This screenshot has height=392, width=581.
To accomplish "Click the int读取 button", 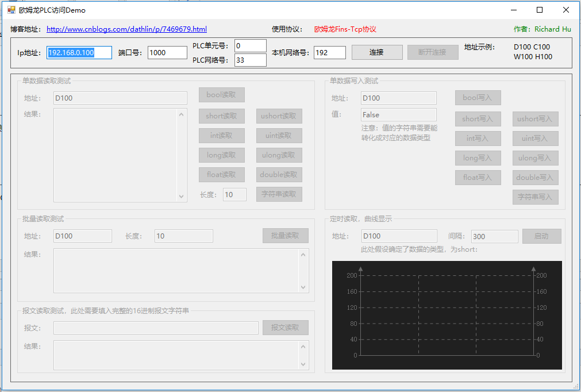I will tap(222, 136).
